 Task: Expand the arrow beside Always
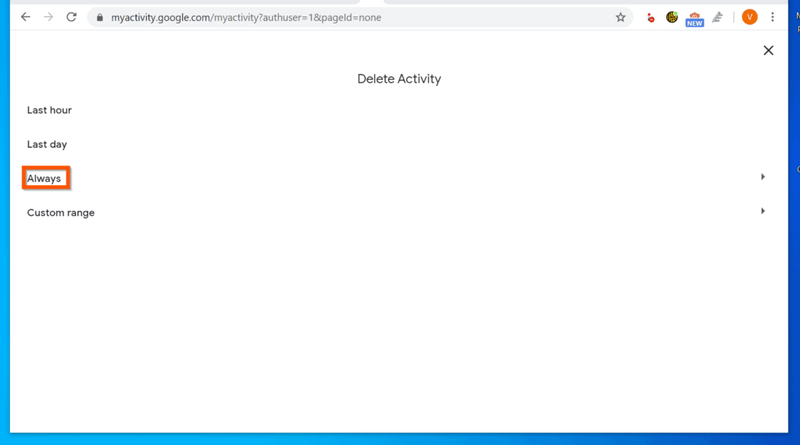coord(763,177)
